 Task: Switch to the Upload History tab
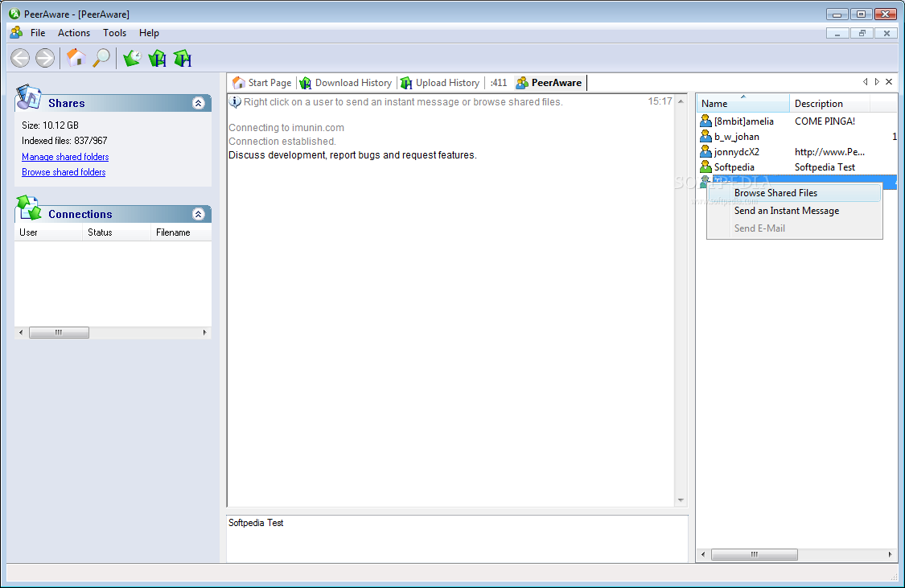(x=440, y=83)
